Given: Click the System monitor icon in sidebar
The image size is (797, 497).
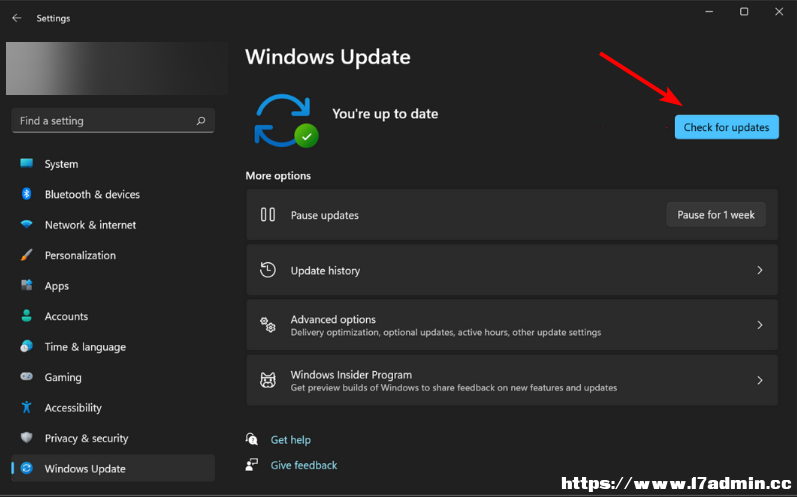Looking at the screenshot, I should click(26, 164).
